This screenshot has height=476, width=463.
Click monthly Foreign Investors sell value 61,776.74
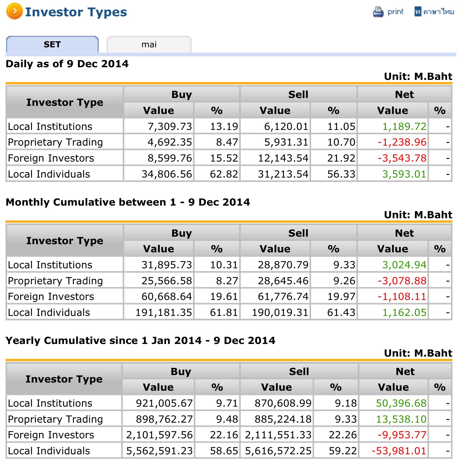(x=283, y=296)
